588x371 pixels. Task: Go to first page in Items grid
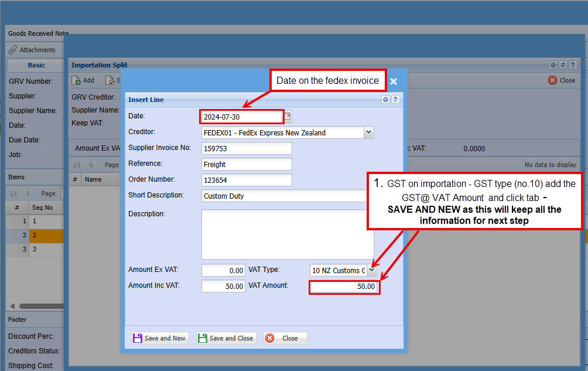click(13, 193)
